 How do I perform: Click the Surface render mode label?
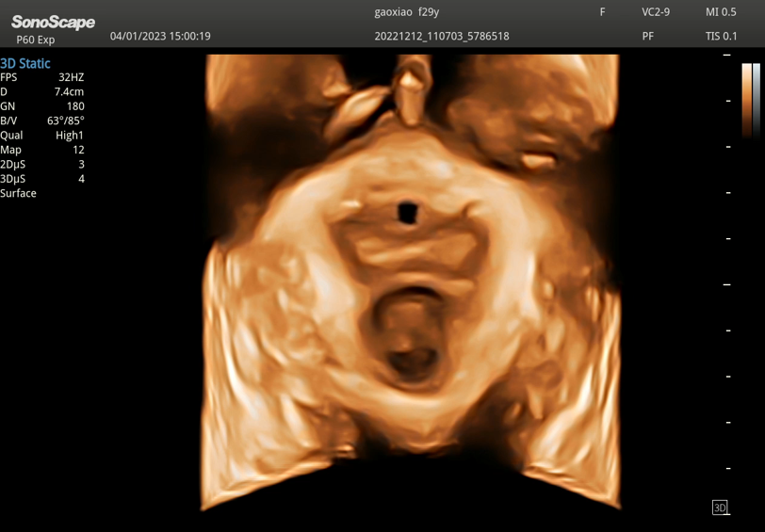click(x=19, y=193)
